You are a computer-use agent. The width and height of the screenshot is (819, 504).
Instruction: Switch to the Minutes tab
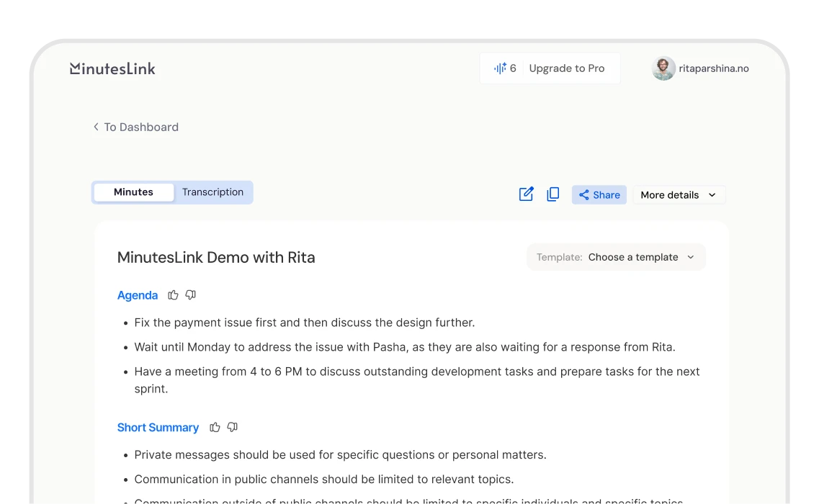[x=133, y=192]
